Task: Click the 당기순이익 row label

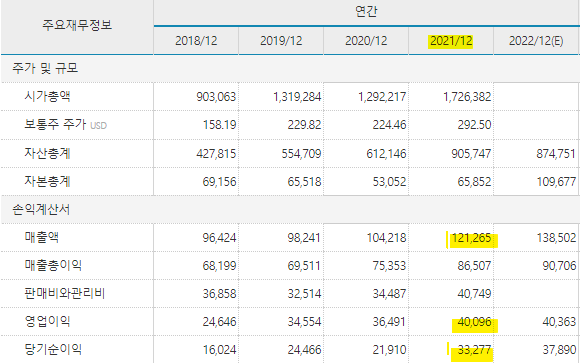Action: pyautogui.click(x=53, y=349)
